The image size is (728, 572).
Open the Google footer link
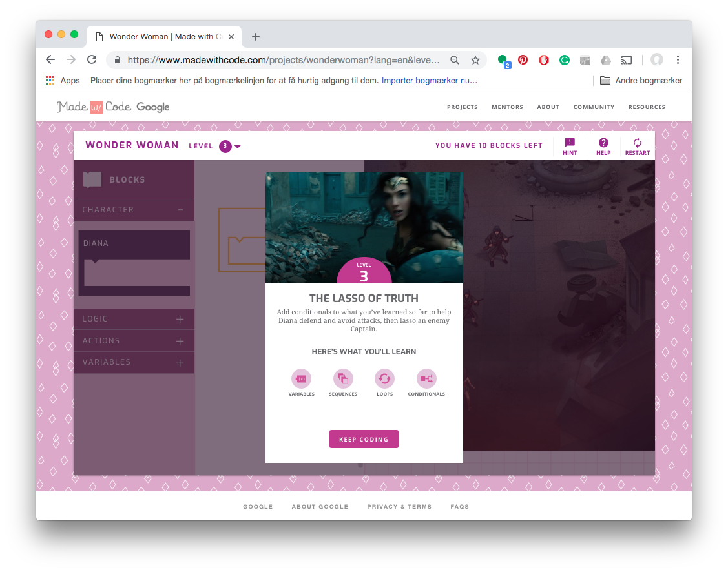tap(258, 507)
